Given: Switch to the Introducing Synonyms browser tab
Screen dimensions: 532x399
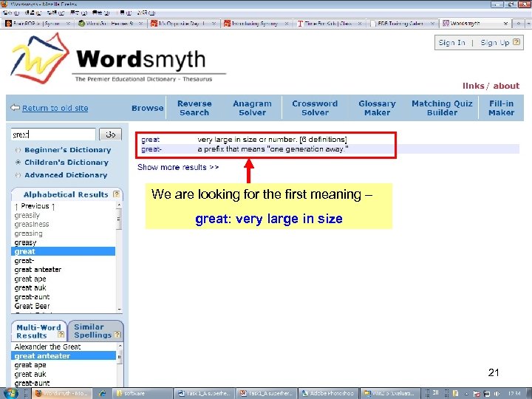Looking at the screenshot, I should point(256,24).
